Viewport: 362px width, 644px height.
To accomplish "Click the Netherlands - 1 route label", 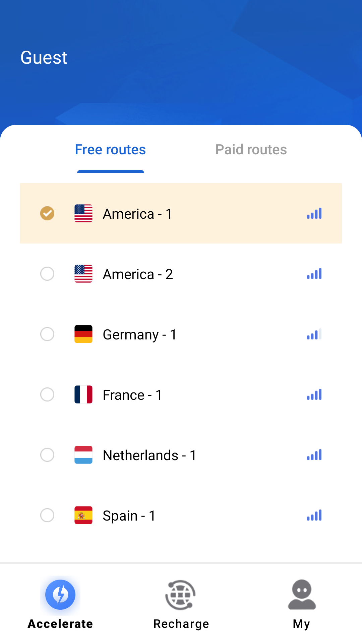I will pos(149,455).
